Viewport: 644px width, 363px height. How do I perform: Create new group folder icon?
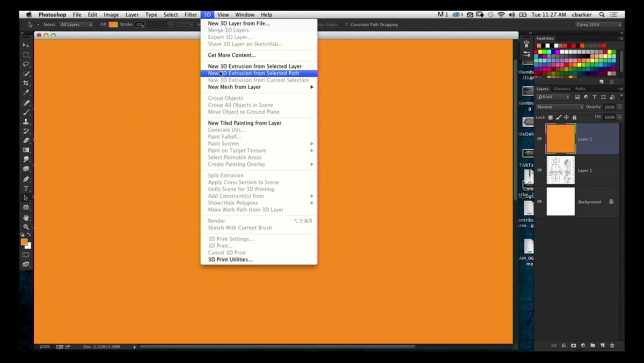click(593, 345)
